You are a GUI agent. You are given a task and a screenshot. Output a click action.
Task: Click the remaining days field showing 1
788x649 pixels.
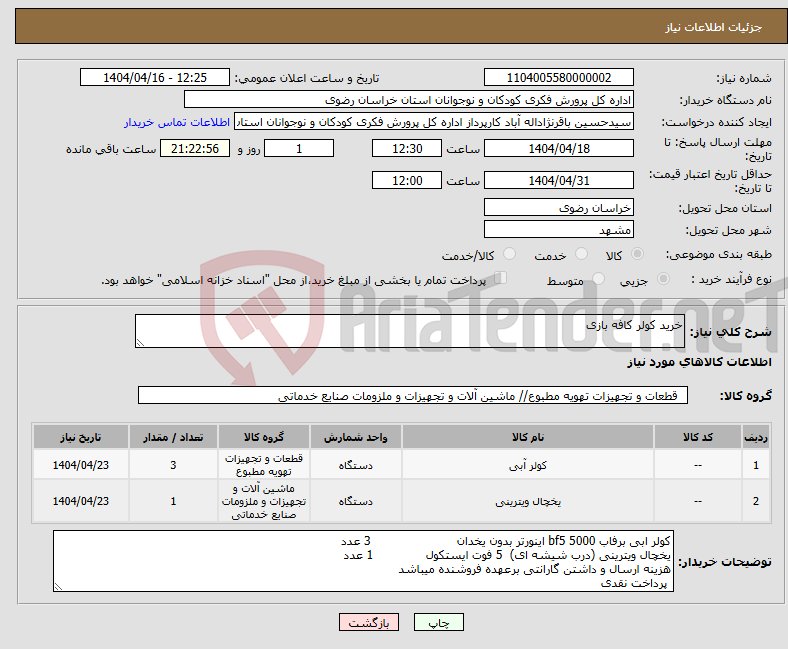point(299,148)
